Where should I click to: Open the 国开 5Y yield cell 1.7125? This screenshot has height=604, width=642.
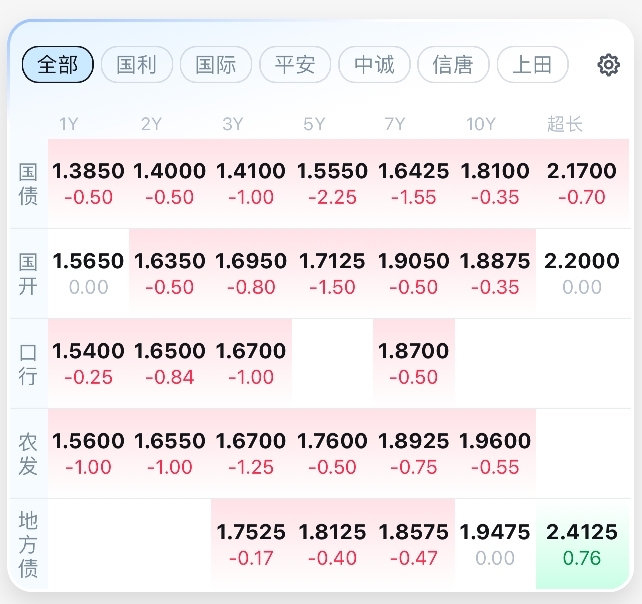click(x=332, y=273)
